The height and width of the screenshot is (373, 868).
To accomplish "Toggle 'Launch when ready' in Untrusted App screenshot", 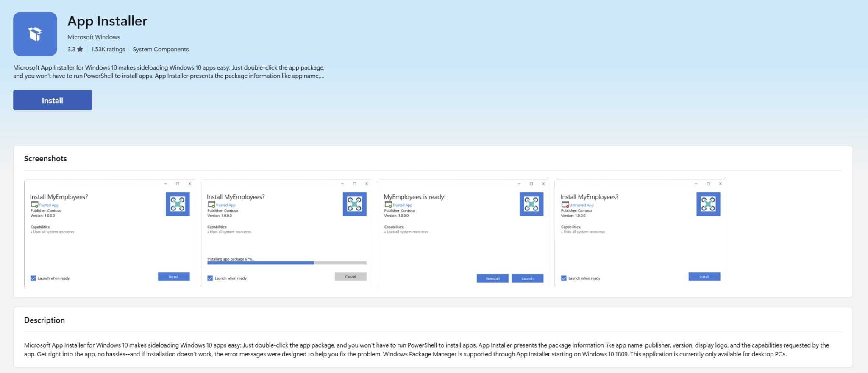I will [564, 278].
